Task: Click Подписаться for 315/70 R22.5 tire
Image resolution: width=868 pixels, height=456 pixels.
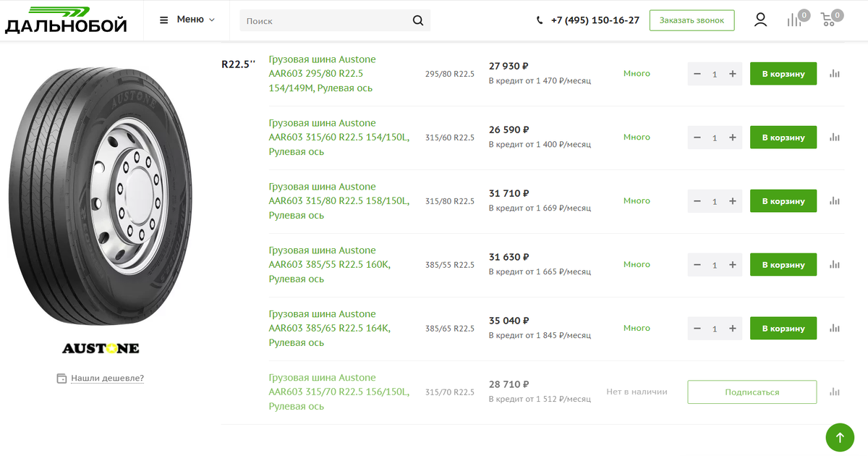Action: (x=752, y=392)
